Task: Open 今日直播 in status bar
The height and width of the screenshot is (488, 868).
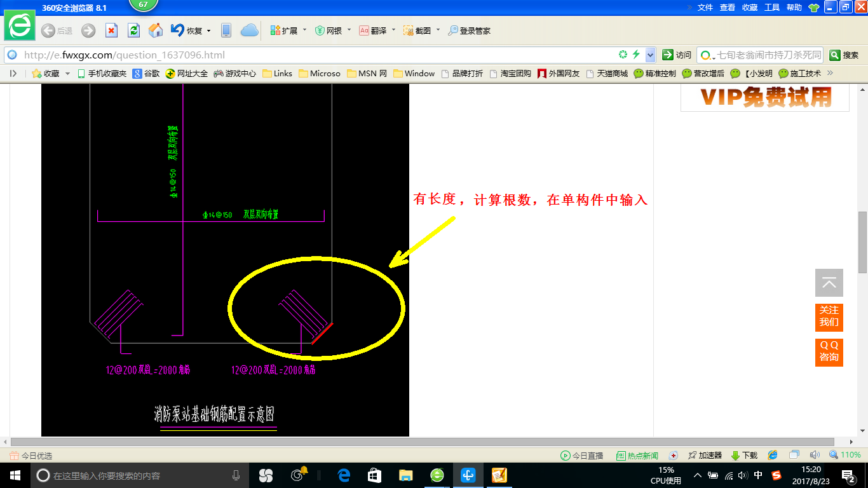Action: (x=581, y=456)
